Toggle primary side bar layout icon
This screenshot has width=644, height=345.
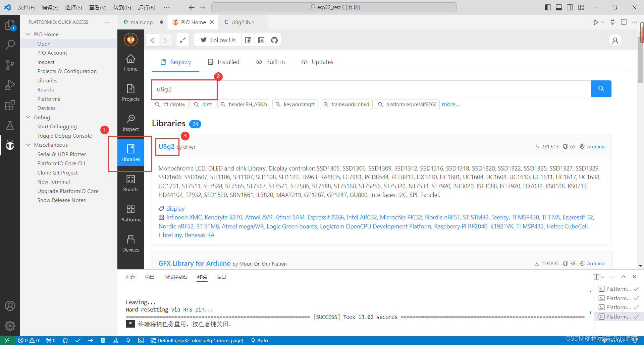[x=548, y=7]
